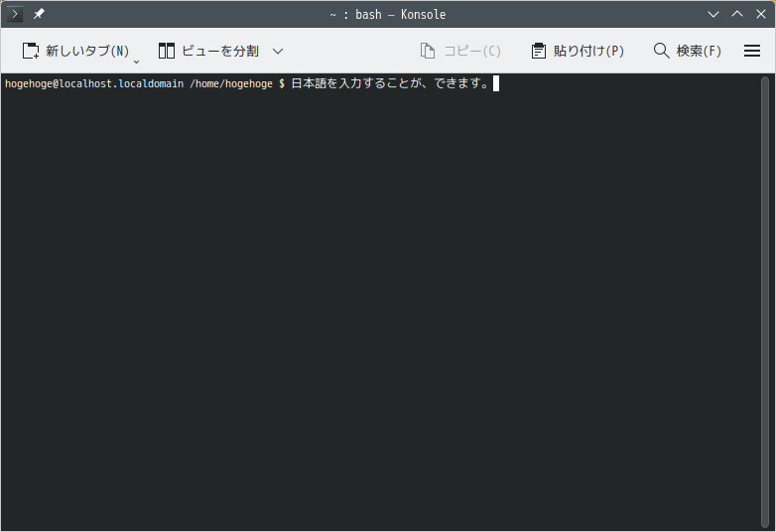The width and height of the screenshot is (776, 532).
Task: Open the 検索(F) search tool
Action: [687, 51]
